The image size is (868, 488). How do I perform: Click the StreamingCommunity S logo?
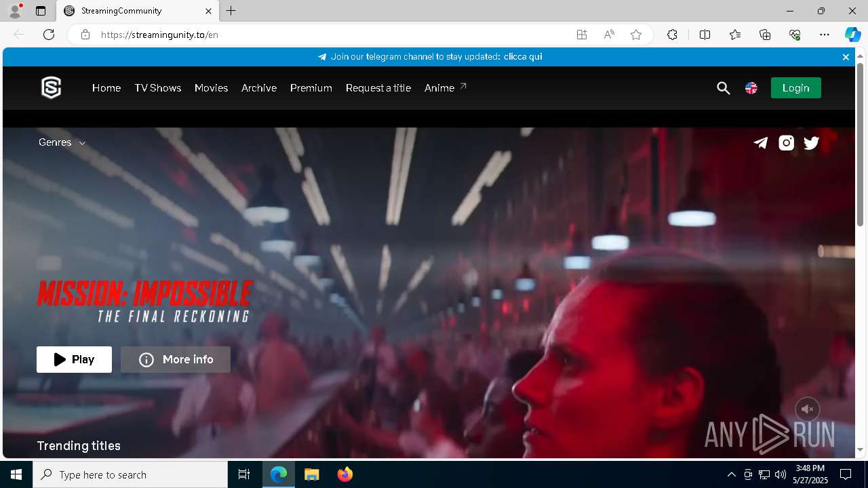pyautogui.click(x=51, y=87)
